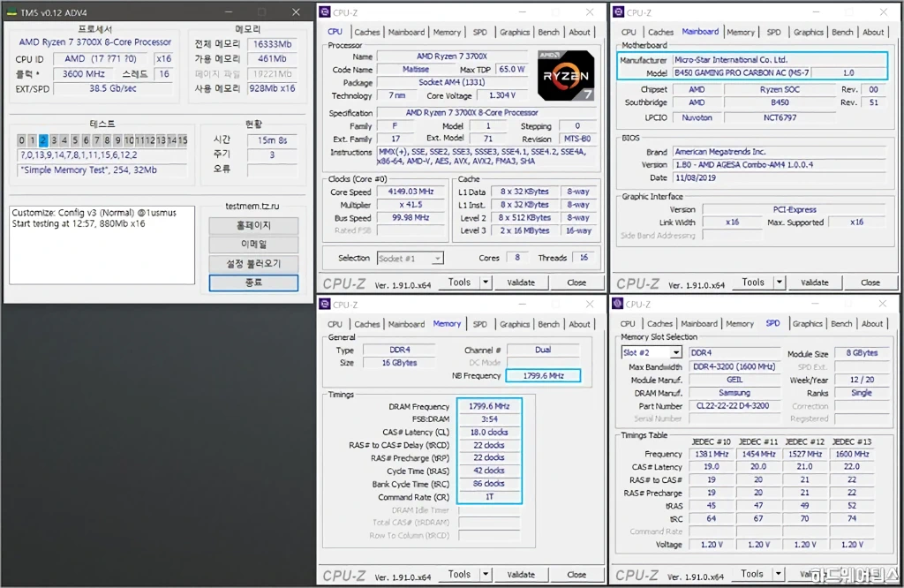Click the CAS# Latency 18.0 clocks value
The height and width of the screenshot is (588, 904).
coord(489,432)
